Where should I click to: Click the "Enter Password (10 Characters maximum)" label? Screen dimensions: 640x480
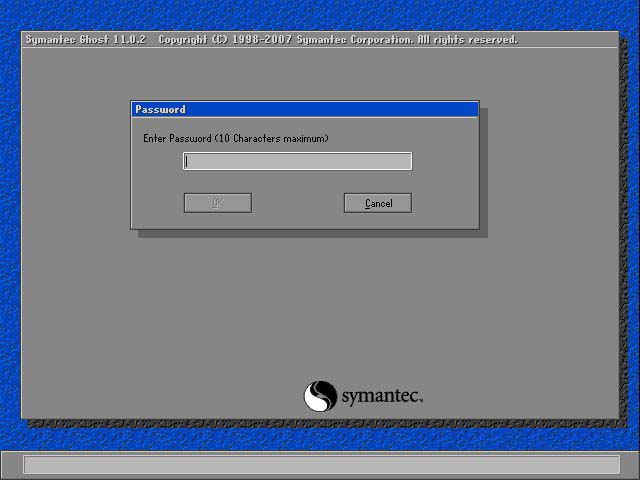pyautogui.click(x=236, y=138)
